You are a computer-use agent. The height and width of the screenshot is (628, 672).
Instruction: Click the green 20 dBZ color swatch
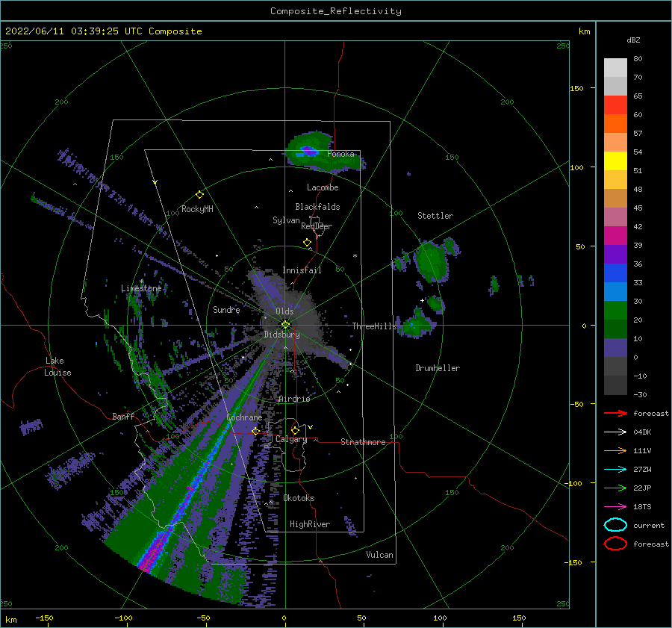click(x=615, y=311)
